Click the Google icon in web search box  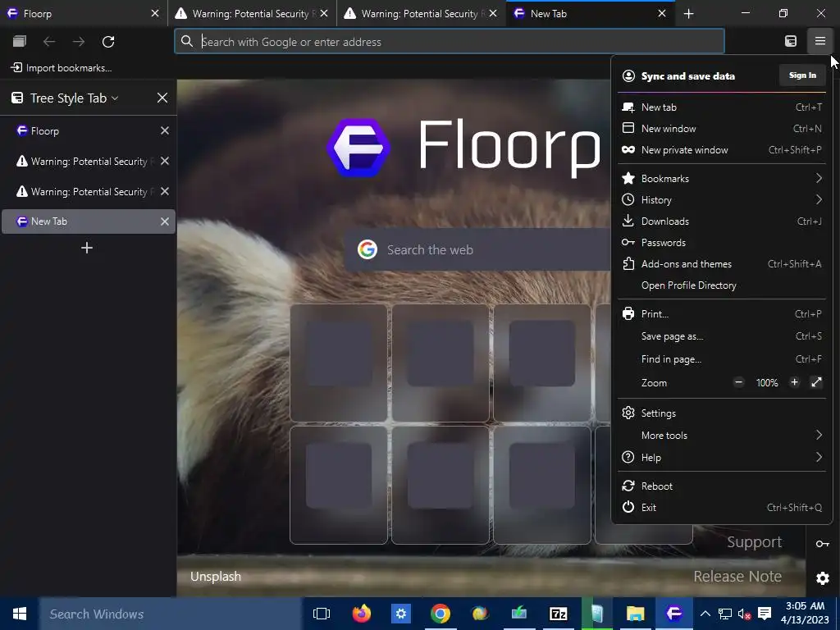(367, 249)
